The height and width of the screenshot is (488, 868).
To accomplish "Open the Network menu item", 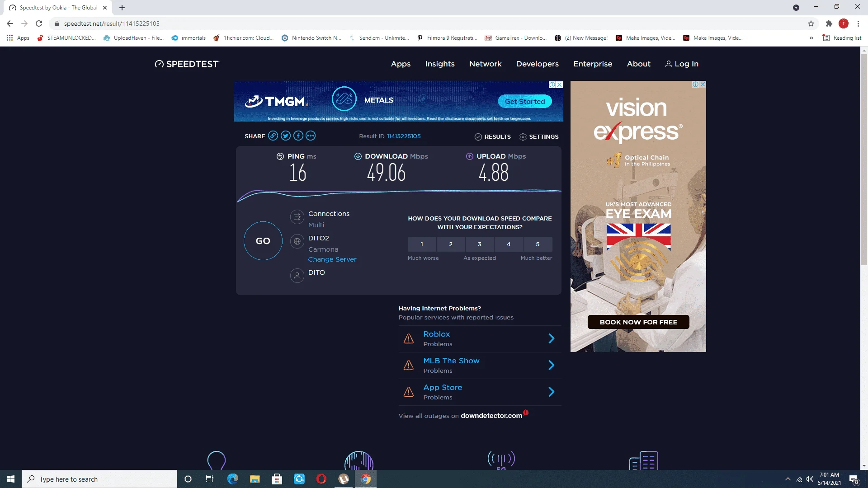I will (486, 64).
